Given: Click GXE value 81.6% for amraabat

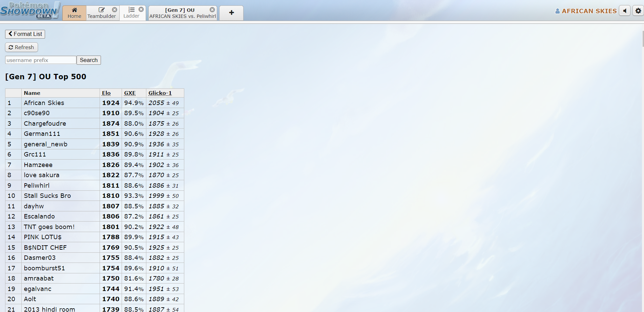Looking at the screenshot, I should [x=134, y=278].
